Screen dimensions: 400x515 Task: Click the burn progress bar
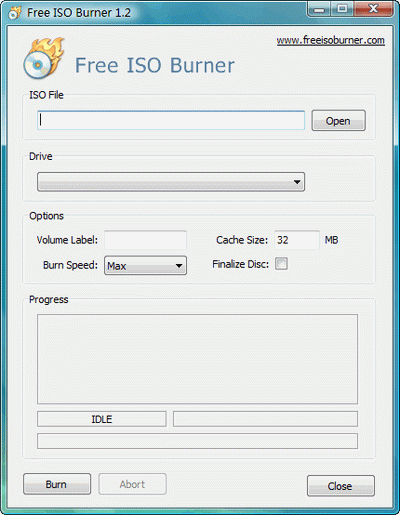[x=197, y=441]
